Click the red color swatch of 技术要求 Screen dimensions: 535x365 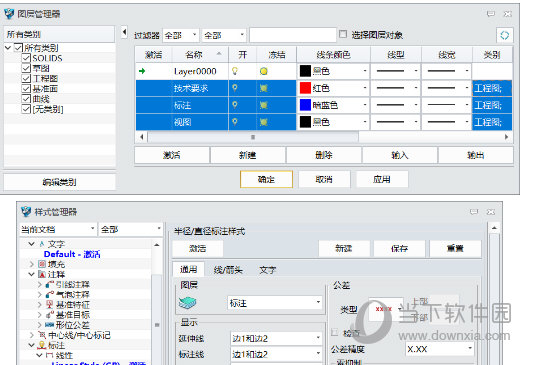pos(305,88)
